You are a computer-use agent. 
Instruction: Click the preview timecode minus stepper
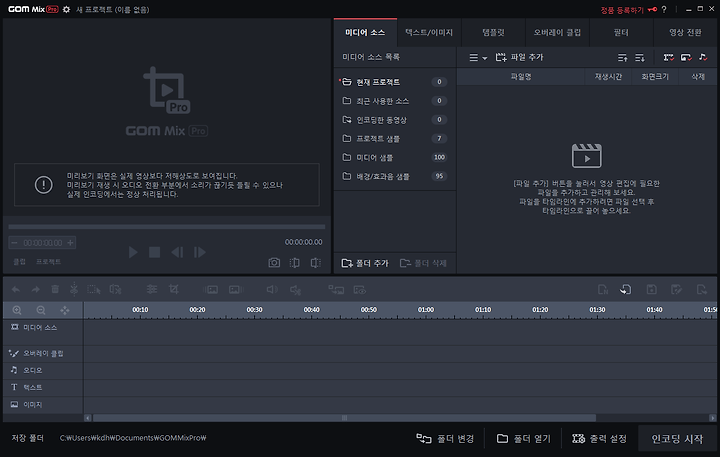point(14,243)
